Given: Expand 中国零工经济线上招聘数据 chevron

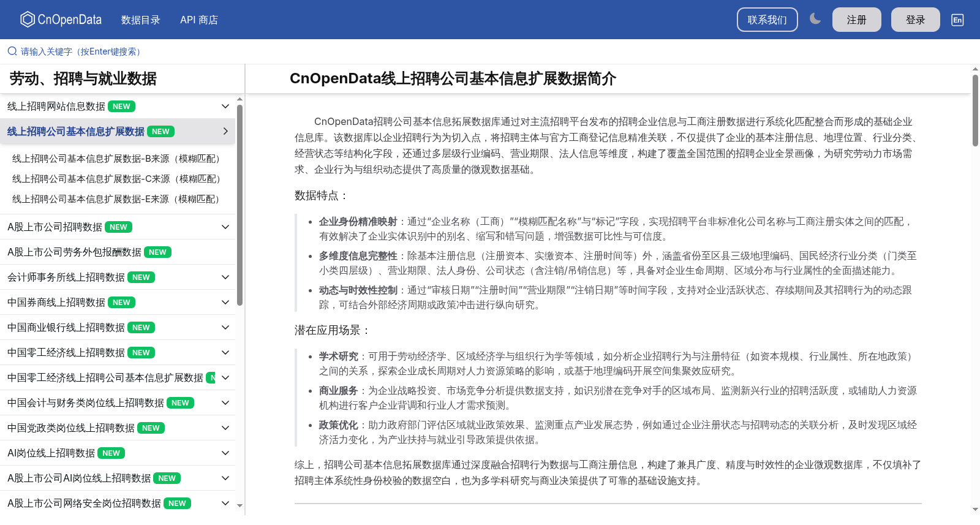Looking at the screenshot, I should click(x=225, y=352).
